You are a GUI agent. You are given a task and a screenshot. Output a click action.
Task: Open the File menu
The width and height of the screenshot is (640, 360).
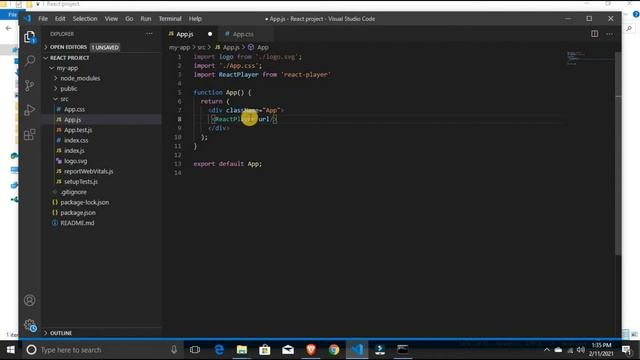click(x=43, y=19)
